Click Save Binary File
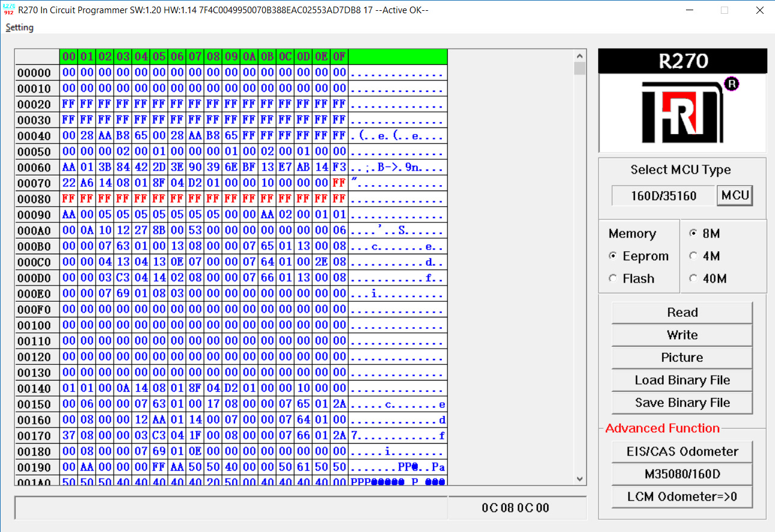The width and height of the screenshot is (775, 532). point(682,403)
